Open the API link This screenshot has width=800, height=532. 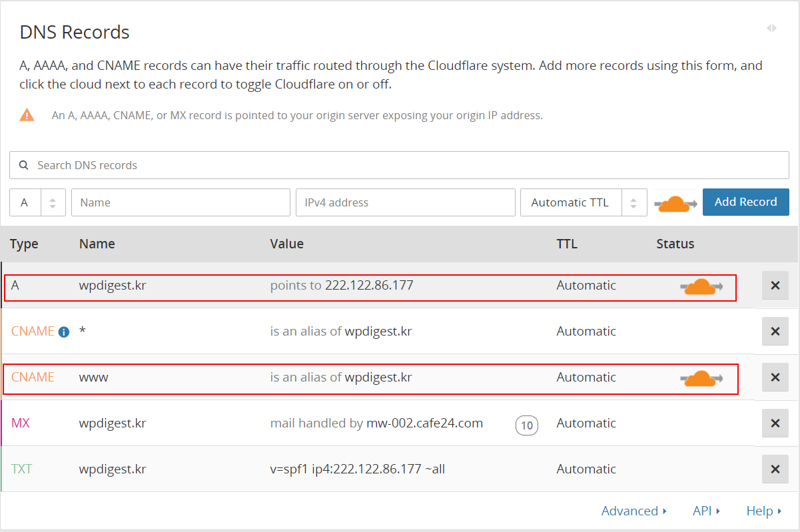click(706, 511)
